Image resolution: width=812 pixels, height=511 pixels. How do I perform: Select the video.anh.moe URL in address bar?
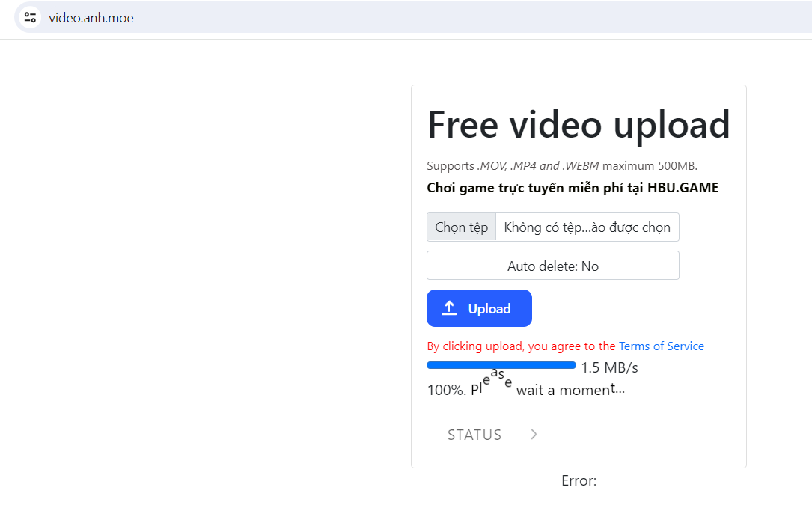point(91,18)
